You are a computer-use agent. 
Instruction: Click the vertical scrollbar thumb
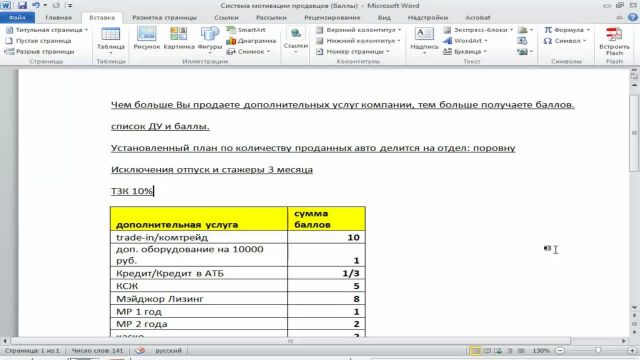[x=634, y=133]
